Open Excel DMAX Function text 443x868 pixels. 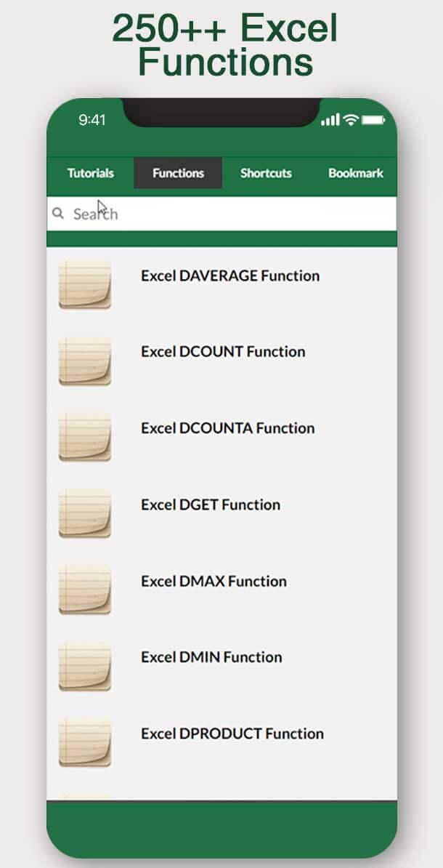click(x=214, y=581)
